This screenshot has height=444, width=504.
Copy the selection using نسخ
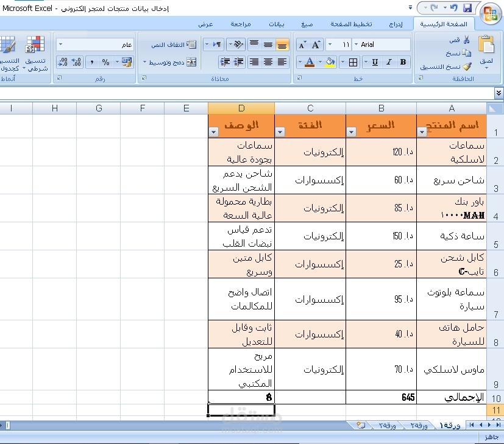click(x=459, y=54)
